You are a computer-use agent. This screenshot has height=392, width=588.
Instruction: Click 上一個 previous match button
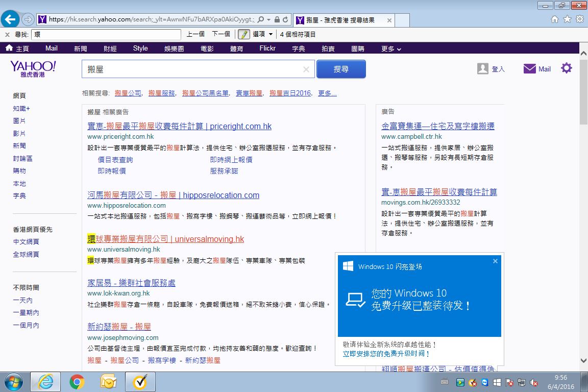pos(195,35)
